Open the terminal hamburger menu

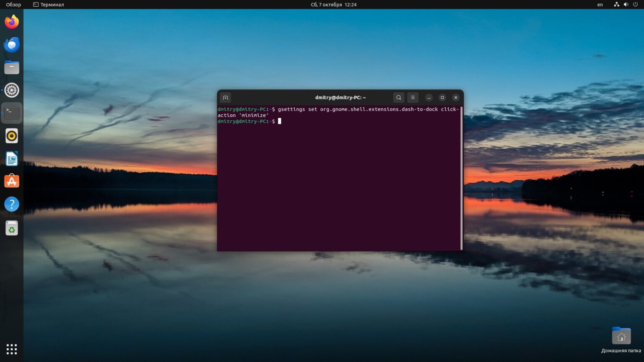click(x=413, y=97)
